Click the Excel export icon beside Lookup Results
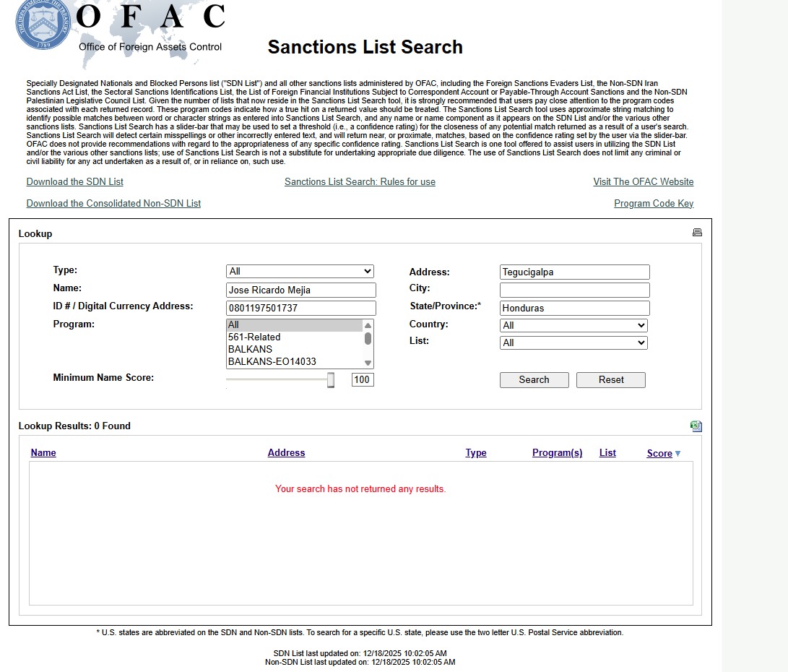 [x=696, y=426]
